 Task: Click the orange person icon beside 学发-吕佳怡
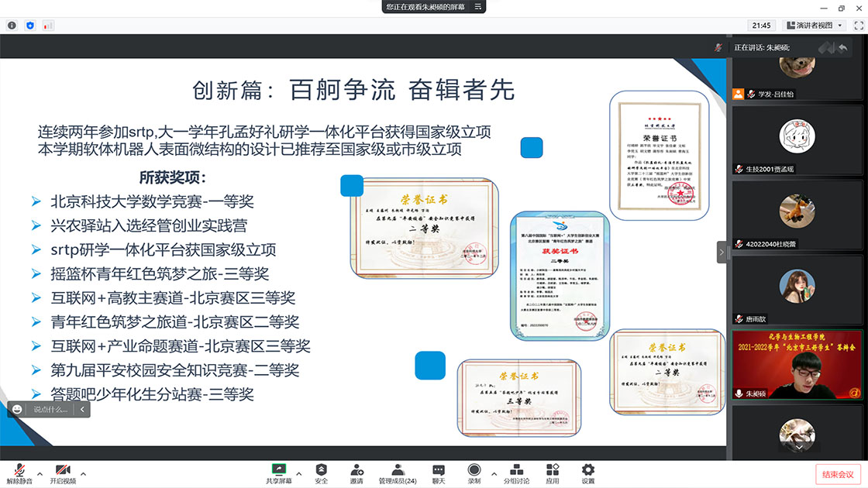click(739, 94)
